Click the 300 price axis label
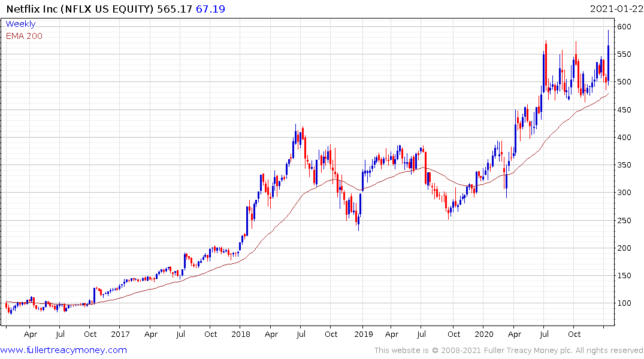The height and width of the screenshot is (359, 644). pyautogui.click(x=624, y=193)
